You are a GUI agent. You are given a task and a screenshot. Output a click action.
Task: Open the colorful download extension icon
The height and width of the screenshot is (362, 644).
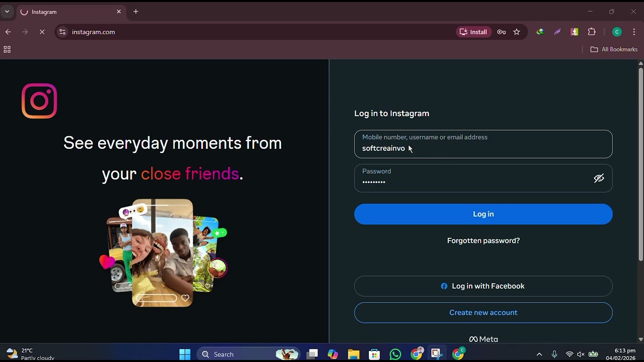[x=574, y=32]
